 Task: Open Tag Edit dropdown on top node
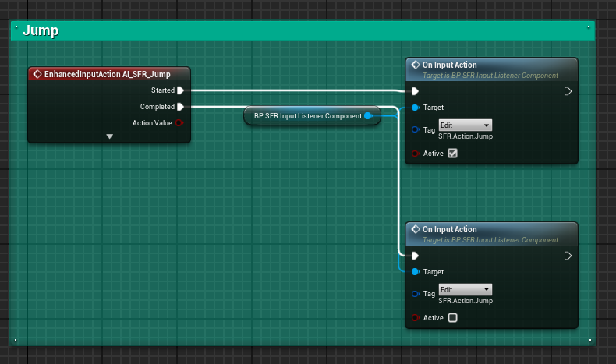(465, 125)
